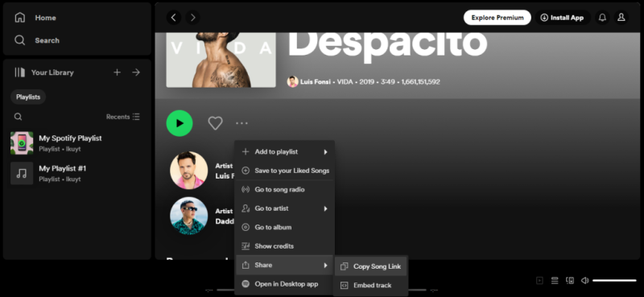Create new playlist with plus icon

click(x=117, y=72)
